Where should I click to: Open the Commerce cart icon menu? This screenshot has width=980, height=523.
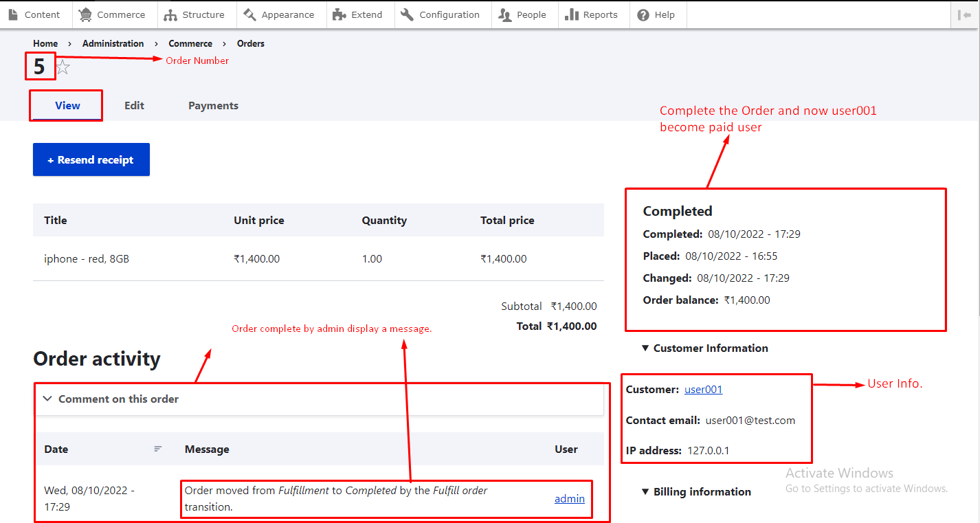click(85, 14)
